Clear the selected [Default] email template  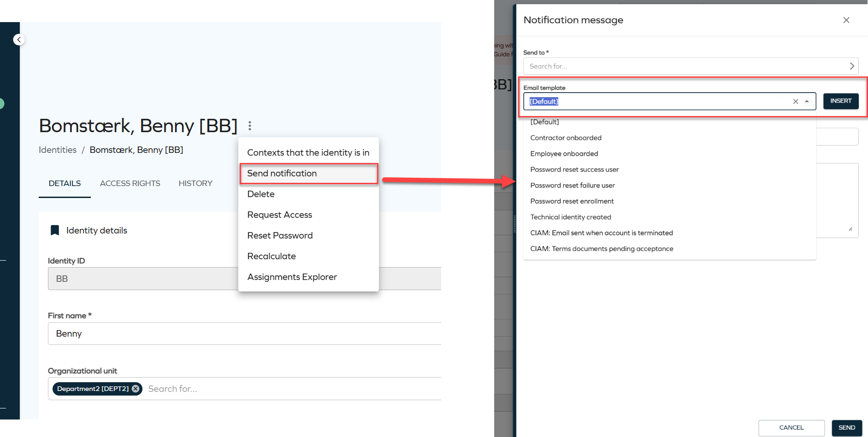tap(796, 101)
